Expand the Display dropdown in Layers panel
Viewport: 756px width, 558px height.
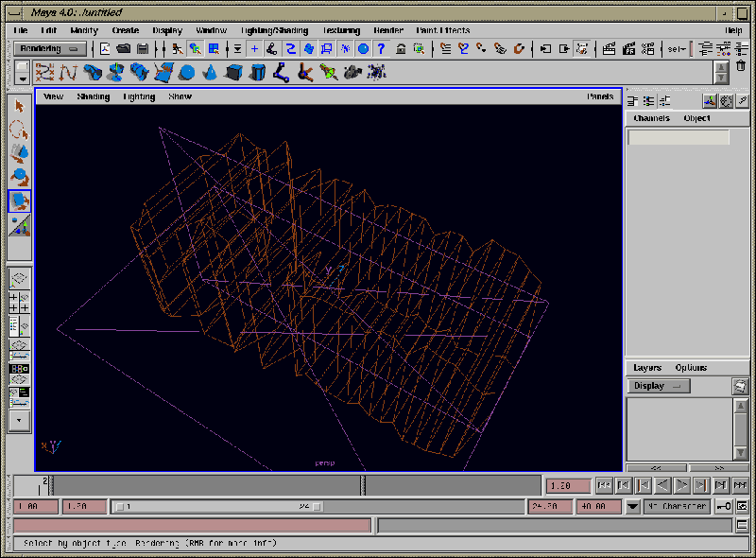pos(659,386)
